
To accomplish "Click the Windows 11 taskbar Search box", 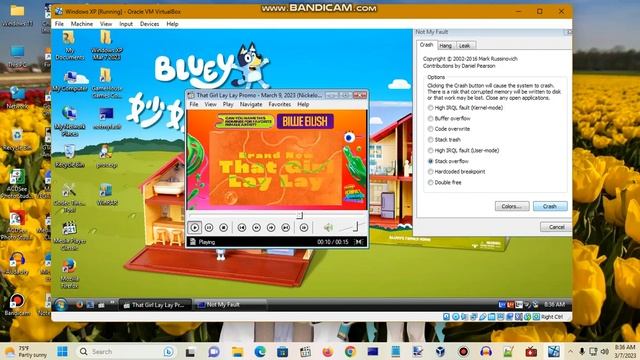I will pyautogui.click(x=127, y=351).
